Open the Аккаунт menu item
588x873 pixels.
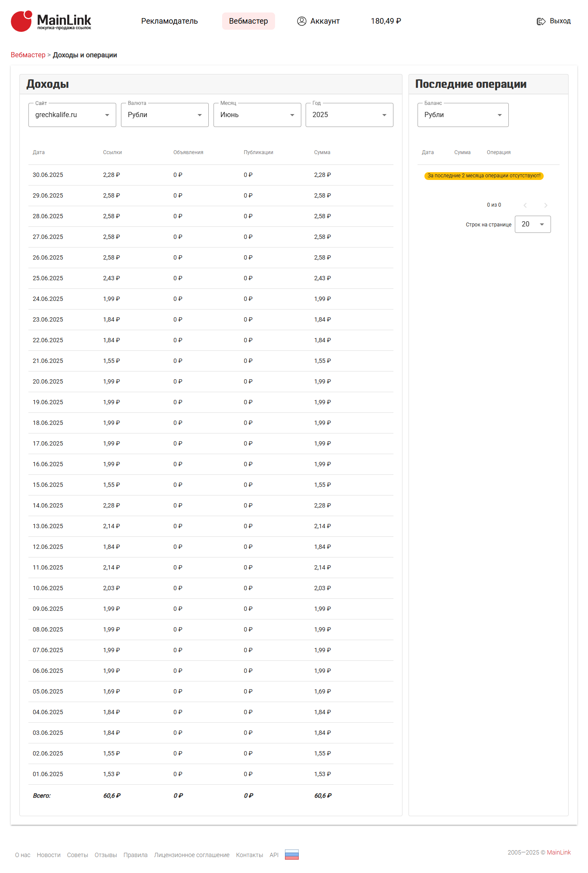[325, 21]
